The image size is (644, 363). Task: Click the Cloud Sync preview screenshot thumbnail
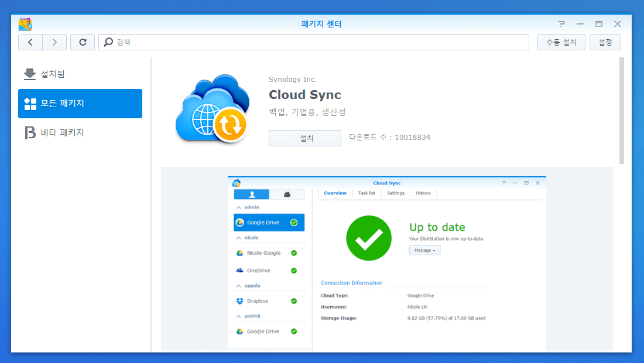(x=387, y=263)
